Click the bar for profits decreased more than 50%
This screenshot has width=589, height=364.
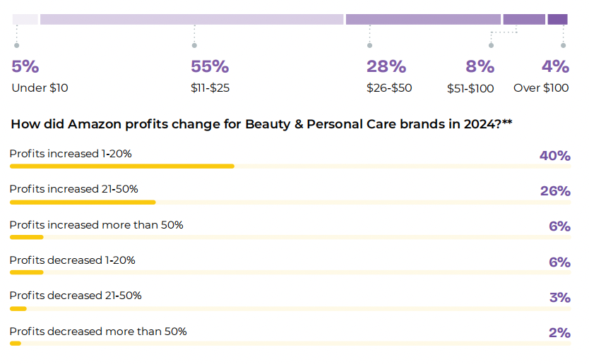pos(16,344)
